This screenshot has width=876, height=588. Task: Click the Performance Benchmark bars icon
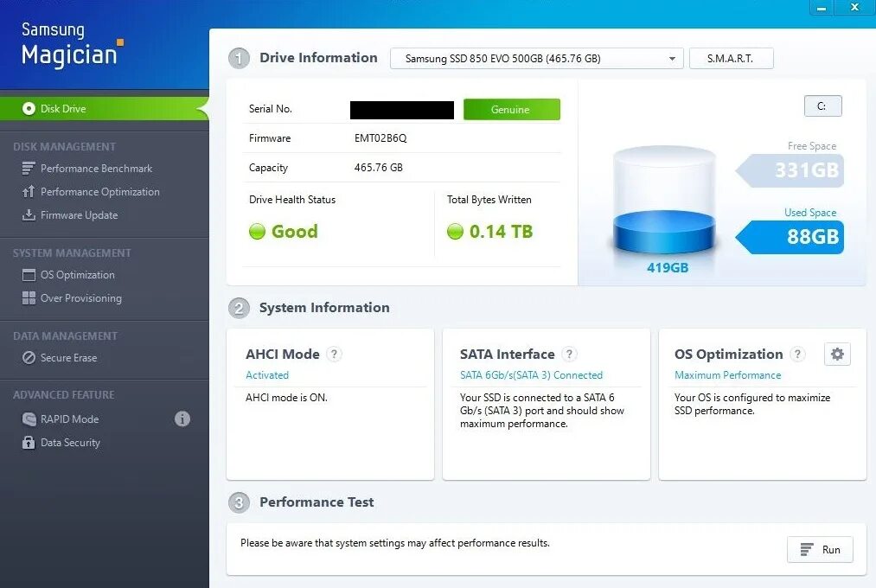29,168
